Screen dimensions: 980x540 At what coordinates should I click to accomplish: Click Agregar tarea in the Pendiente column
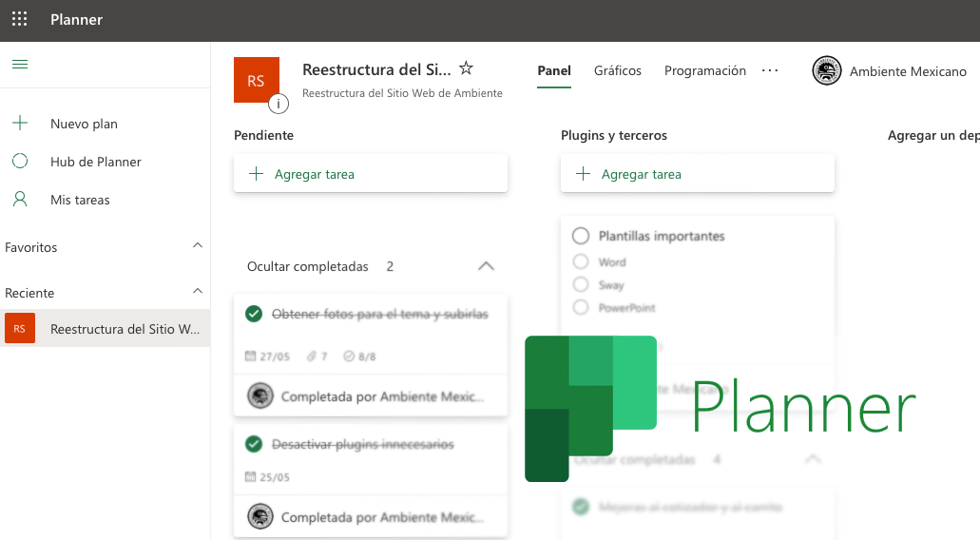371,174
